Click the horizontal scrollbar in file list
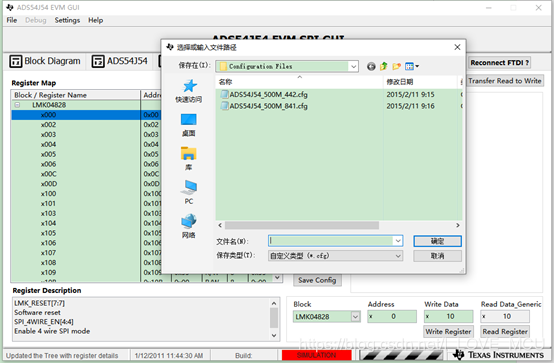The height and width of the screenshot is (363, 554). click(x=302, y=225)
